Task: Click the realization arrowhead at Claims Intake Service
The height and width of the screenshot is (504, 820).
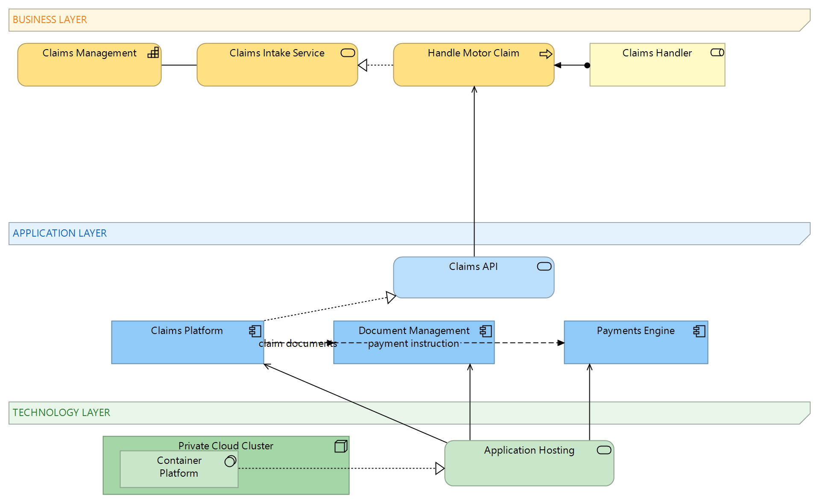Action: click(x=363, y=65)
